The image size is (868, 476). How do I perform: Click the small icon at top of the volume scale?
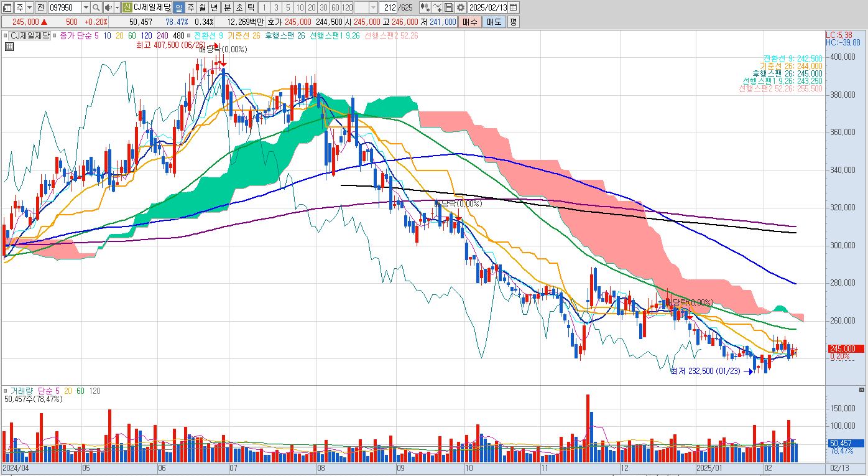pos(861,390)
